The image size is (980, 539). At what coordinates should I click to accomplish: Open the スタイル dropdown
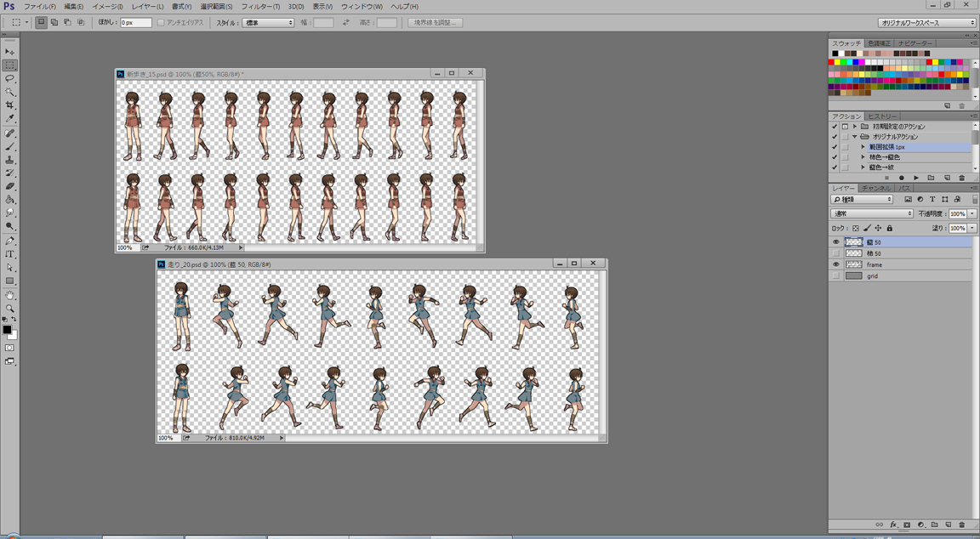coord(268,23)
